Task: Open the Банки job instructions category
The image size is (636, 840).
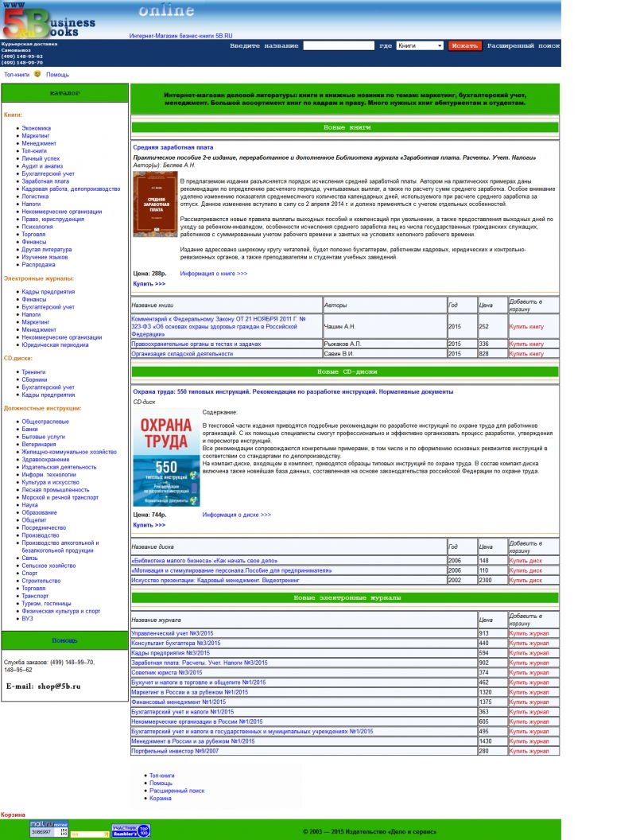Action: [x=30, y=429]
